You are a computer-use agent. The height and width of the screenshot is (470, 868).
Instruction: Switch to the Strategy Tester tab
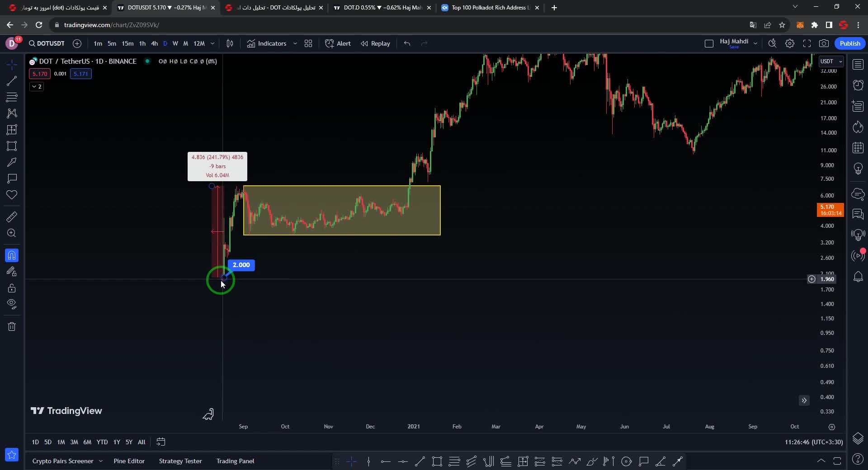(180, 461)
